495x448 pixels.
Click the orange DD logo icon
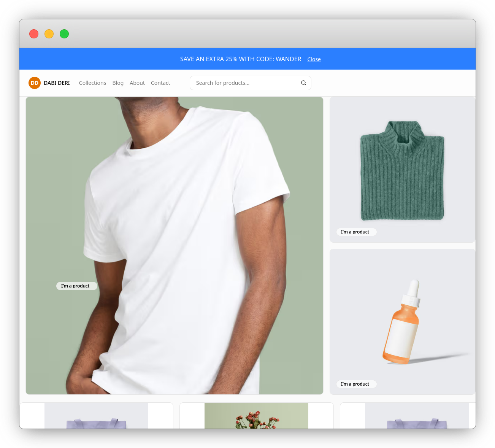(34, 83)
